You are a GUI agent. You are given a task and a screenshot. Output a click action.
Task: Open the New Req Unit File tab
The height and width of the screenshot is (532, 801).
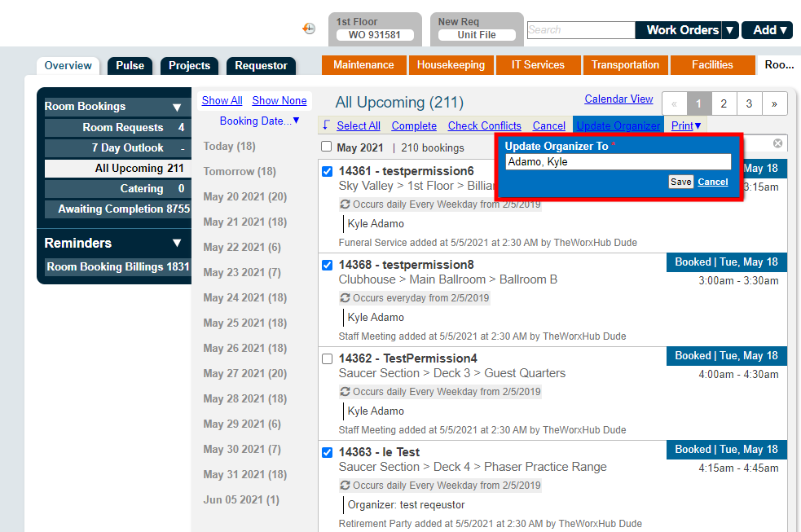click(x=477, y=29)
